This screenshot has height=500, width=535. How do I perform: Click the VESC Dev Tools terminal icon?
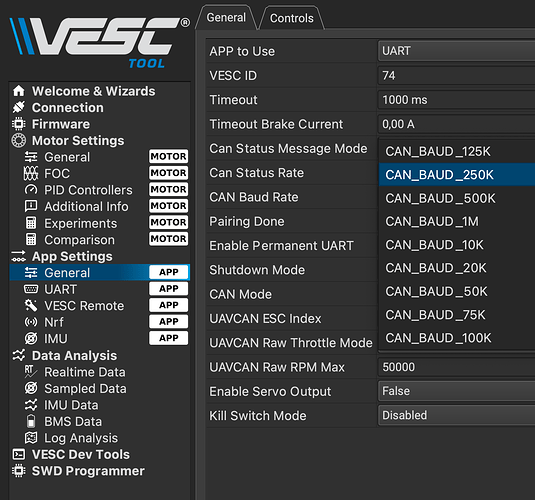pos(18,454)
